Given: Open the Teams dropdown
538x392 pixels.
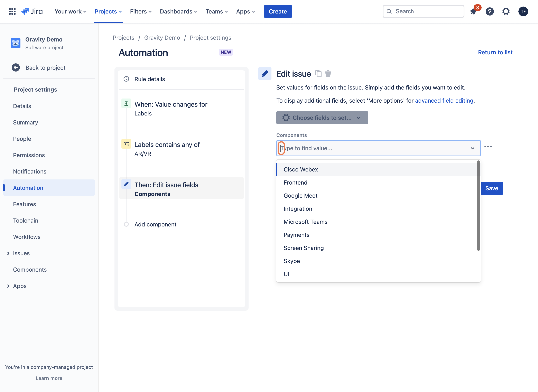Looking at the screenshot, I should 217,11.
